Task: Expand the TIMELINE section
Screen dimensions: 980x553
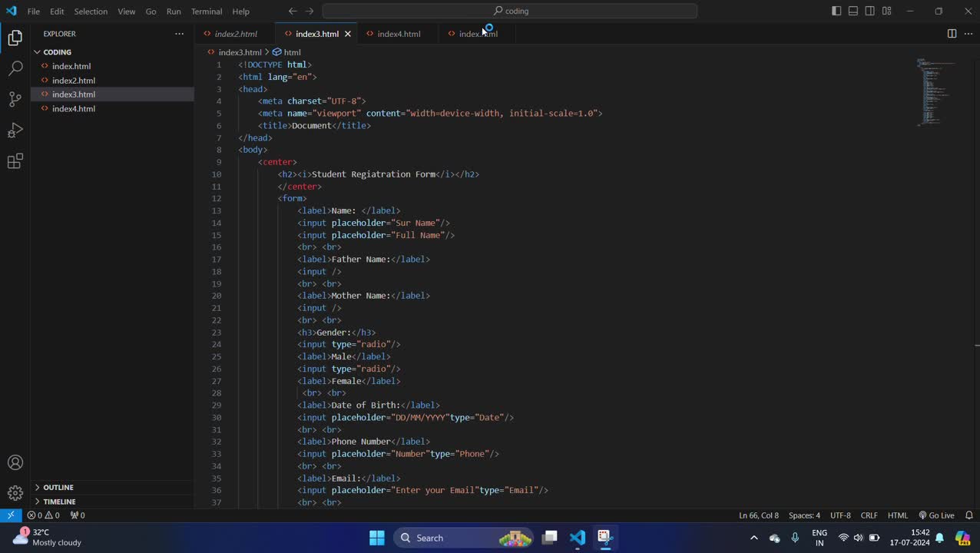Action: 59,502
